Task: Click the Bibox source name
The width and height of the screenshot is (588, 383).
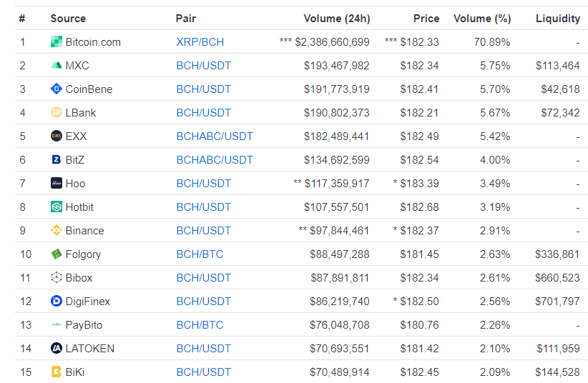Action: point(79,278)
